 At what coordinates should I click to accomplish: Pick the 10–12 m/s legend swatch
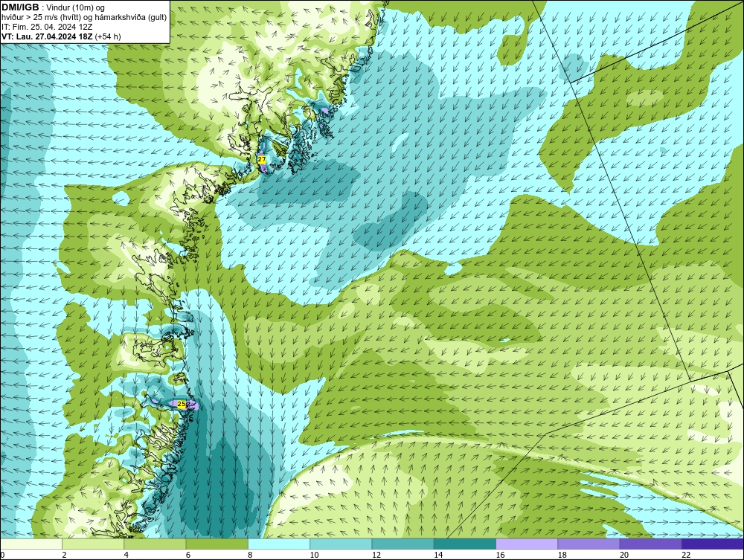(341, 544)
